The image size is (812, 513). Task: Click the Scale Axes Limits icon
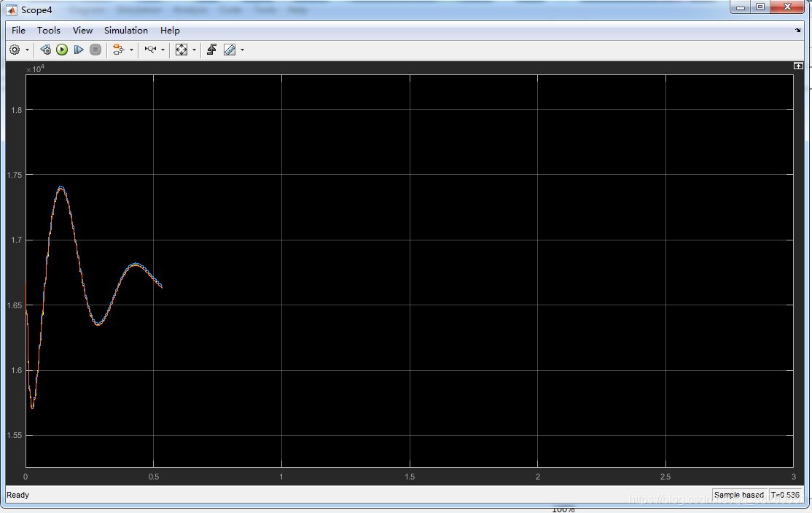point(181,50)
